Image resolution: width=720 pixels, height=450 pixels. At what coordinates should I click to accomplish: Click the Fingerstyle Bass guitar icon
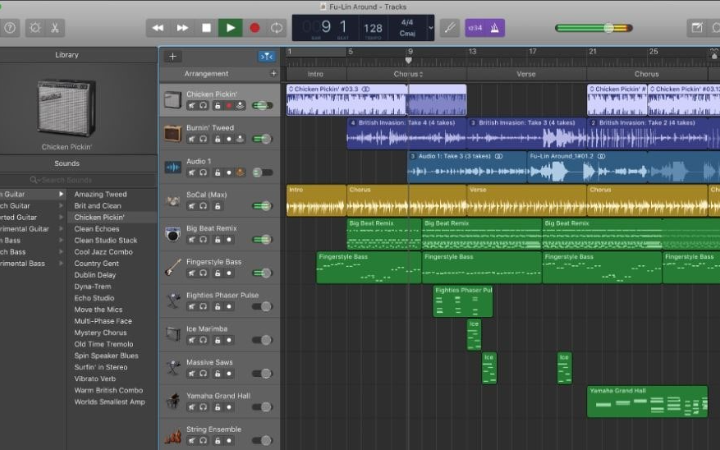tap(173, 268)
